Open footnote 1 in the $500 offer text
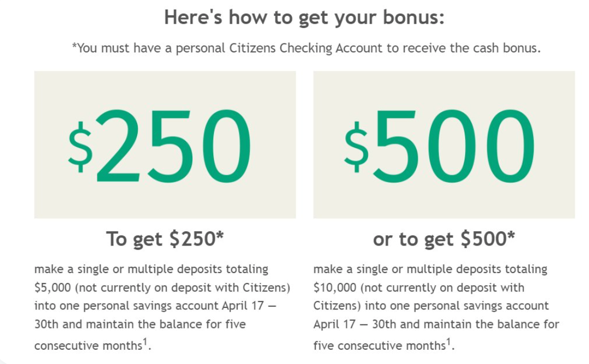Image resolution: width=589 pixels, height=364 pixels. [x=448, y=342]
